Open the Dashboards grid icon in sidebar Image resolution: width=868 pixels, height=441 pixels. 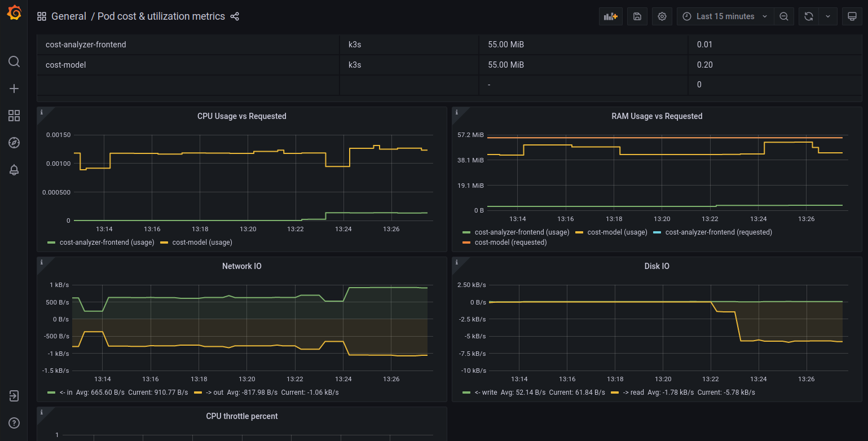pyautogui.click(x=14, y=116)
